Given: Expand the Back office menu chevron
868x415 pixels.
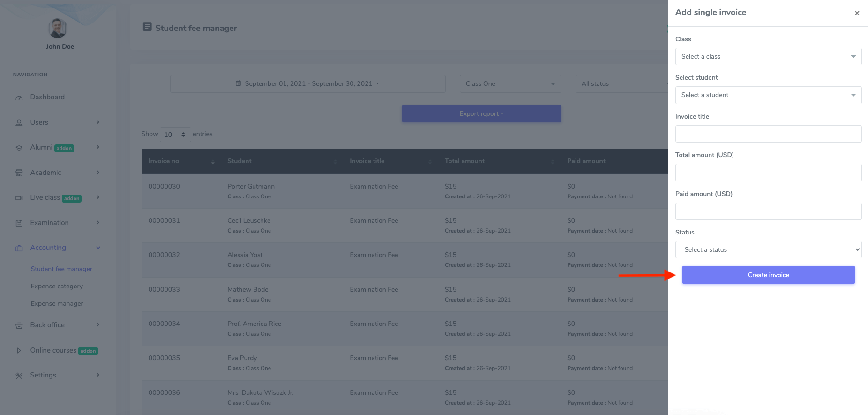Looking at the screenshot, I should (98, 325).
